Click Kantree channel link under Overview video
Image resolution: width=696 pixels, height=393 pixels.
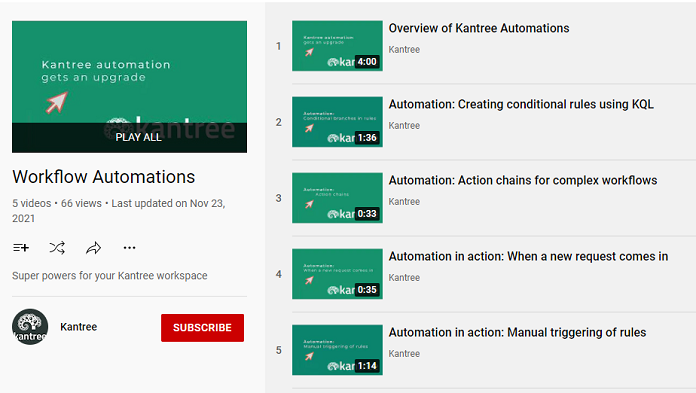[404, 49]
